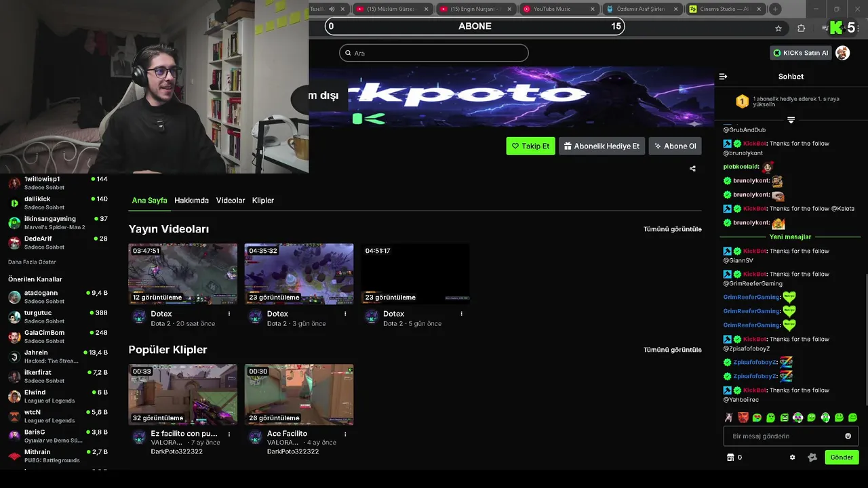Open chat settings gear icon
This screenshot has width=868, height=488.
[792, 457]
